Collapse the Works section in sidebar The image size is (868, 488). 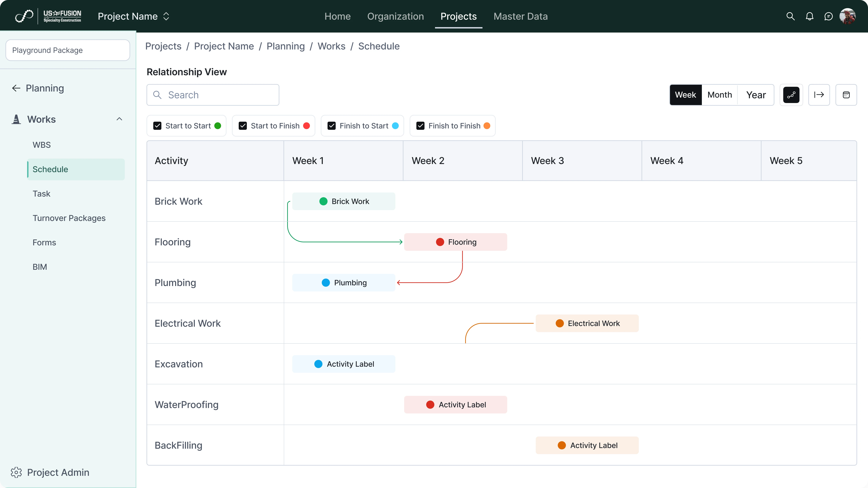click(119, 119)
